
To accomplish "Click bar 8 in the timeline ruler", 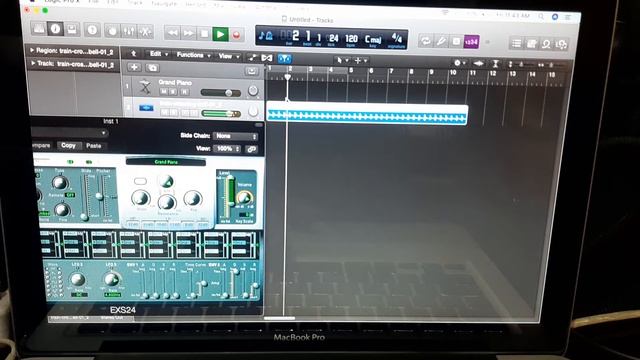I will click(x=412, y=72).
